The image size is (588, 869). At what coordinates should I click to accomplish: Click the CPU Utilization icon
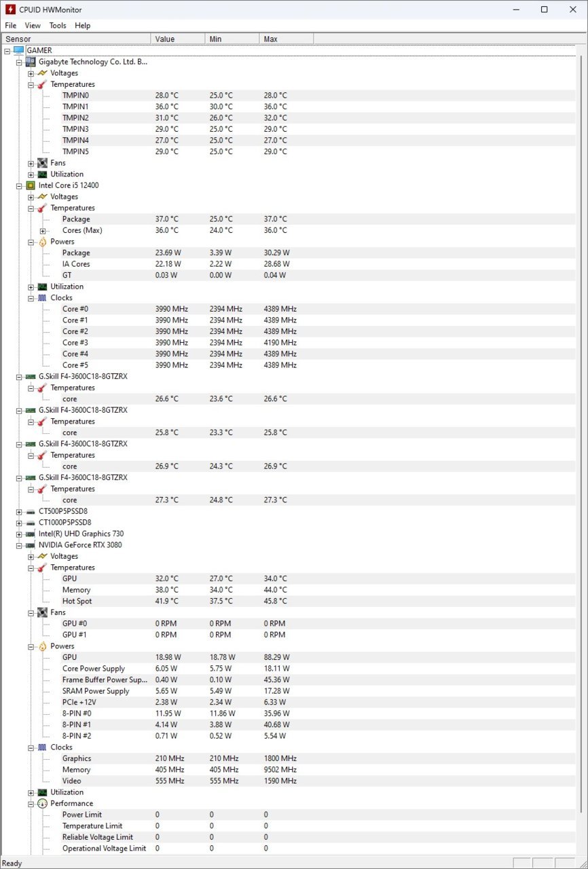42,286
